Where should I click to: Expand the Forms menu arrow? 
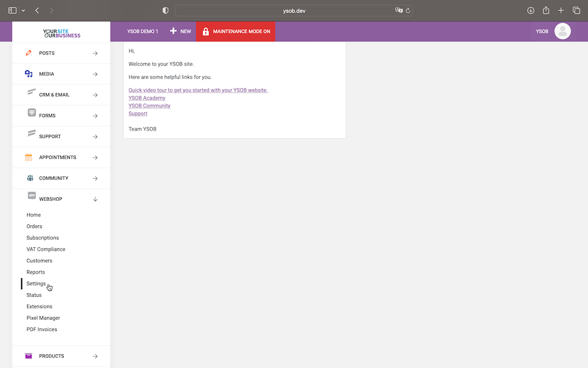[95, 116]
